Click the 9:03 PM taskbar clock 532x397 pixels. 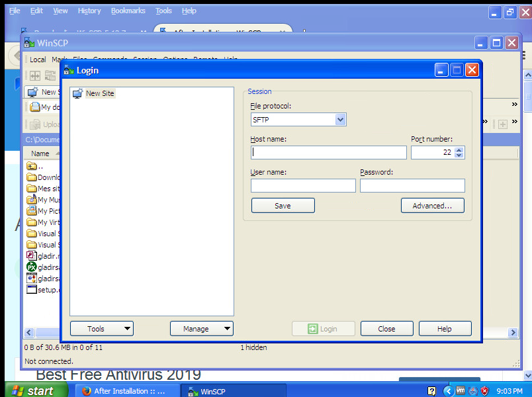pos(510,391)
